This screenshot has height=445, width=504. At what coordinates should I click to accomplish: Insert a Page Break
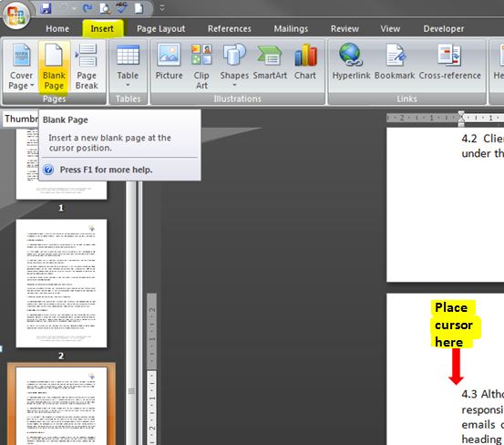[x=87, y=67]
